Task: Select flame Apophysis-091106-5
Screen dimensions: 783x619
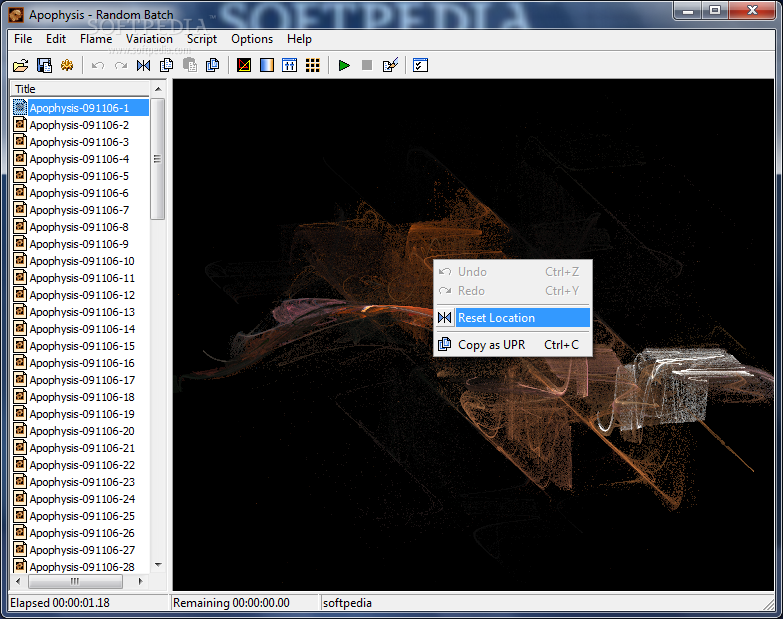Action: tap(79, 176)
